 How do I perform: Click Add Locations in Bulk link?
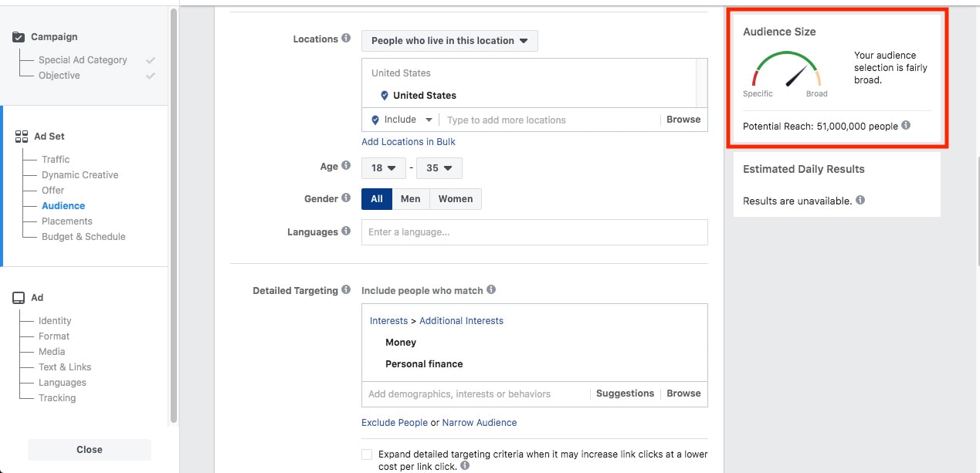tap(409, 141)
